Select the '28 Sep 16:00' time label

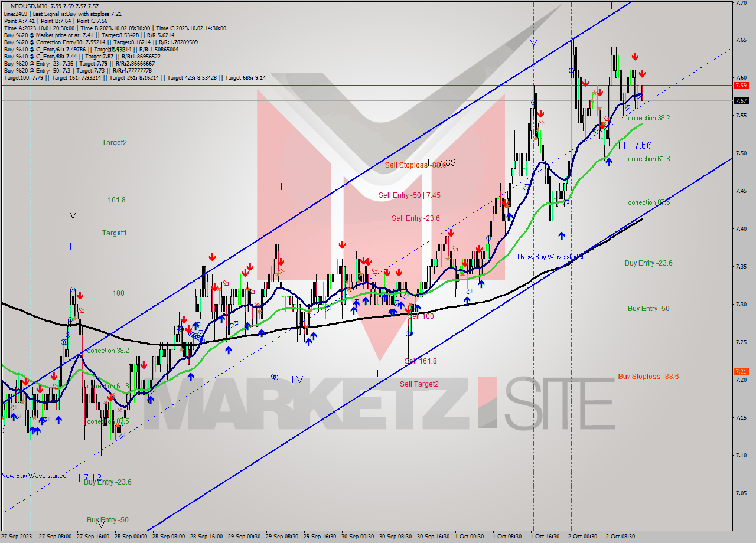point(206,537)
